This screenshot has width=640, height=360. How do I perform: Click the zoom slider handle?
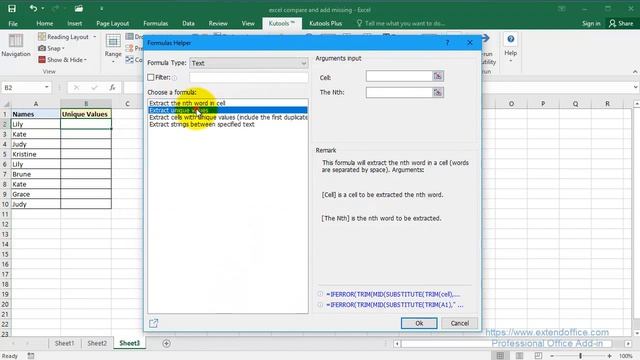(x=580, y=356)
